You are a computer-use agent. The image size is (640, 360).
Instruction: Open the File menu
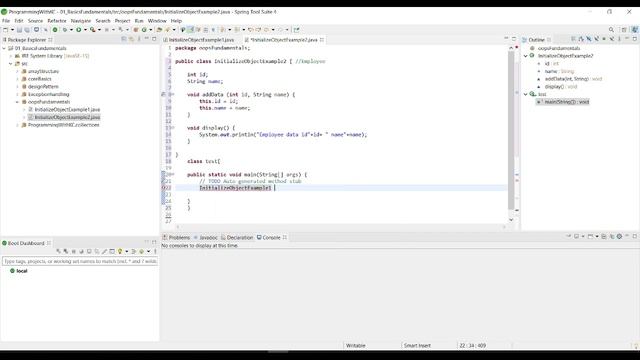(x=6, y=21)
